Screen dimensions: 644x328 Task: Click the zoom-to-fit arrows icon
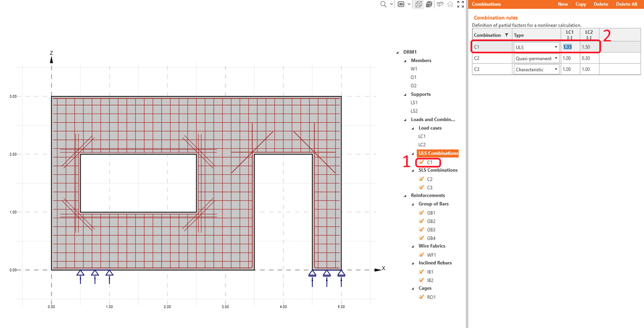pyautogui.click(x=460, y=4)
